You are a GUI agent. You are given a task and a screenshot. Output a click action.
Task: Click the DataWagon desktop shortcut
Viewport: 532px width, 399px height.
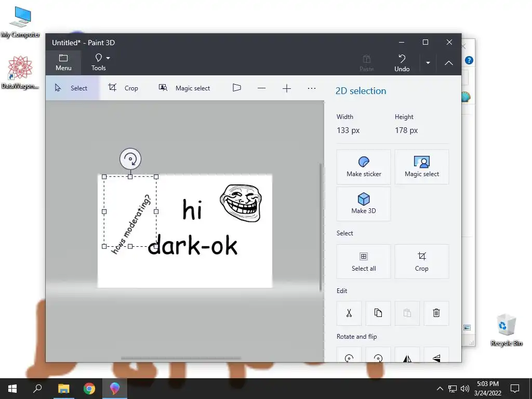coord(20,72)
